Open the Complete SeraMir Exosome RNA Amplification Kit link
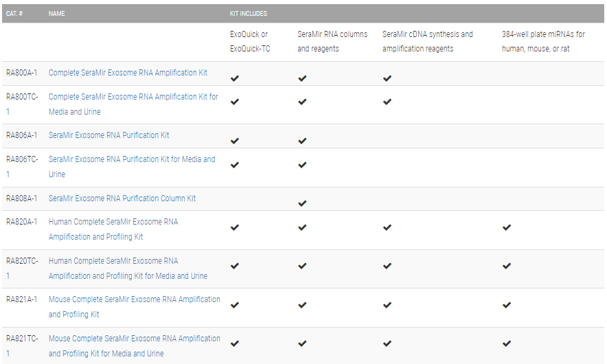 pos(128,73)
